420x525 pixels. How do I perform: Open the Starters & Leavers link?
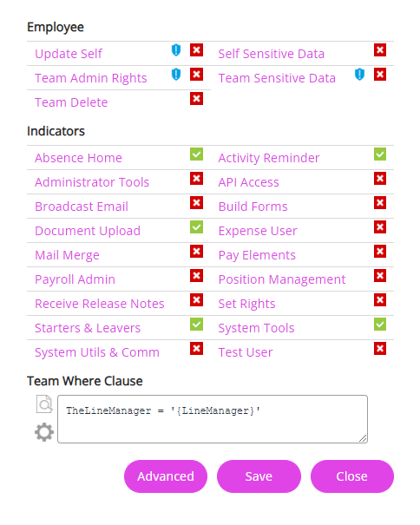[88, 328]
